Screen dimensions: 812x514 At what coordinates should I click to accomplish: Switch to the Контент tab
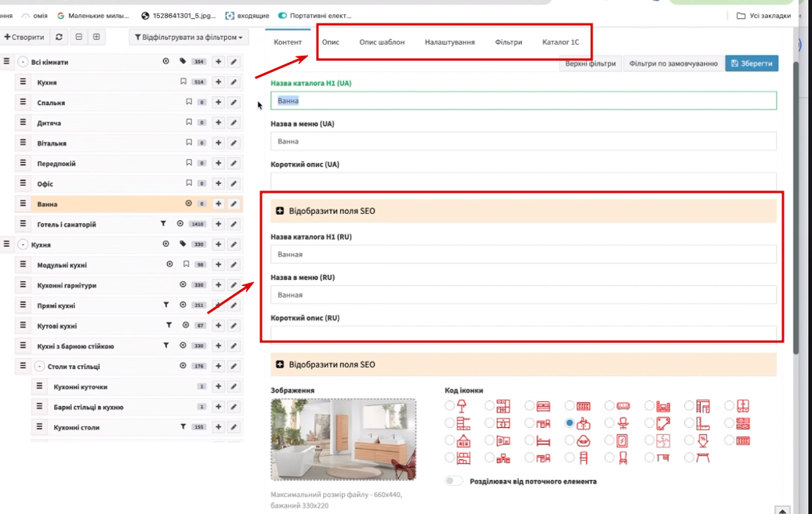288,42
